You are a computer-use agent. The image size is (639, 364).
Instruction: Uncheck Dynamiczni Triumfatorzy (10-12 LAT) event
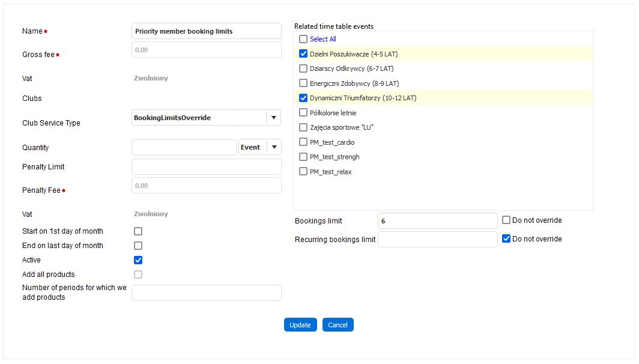coord(303,98)
